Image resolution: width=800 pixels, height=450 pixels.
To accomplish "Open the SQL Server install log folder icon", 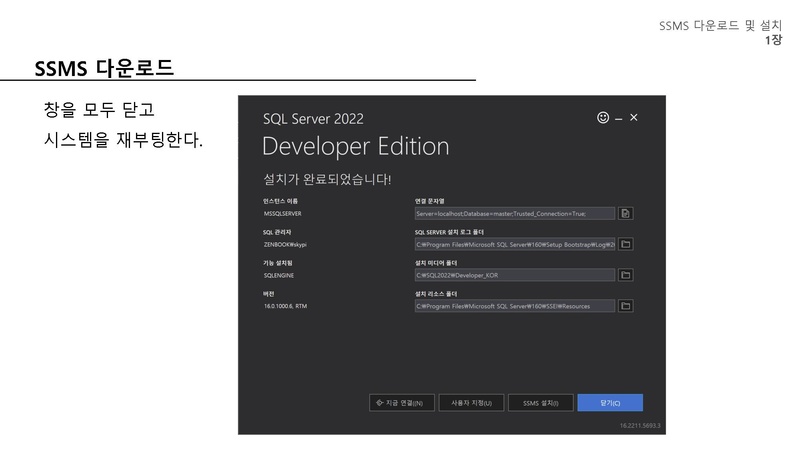I will 625,244.
